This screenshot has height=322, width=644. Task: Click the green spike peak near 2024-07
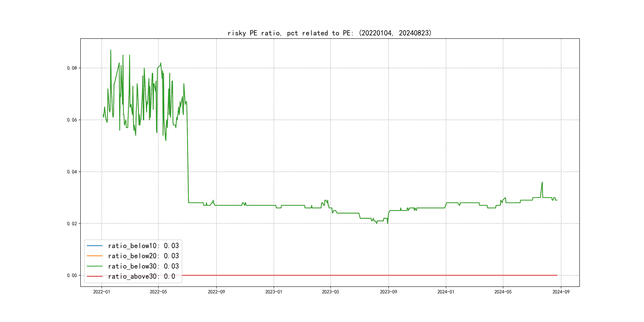click(542, 182)
